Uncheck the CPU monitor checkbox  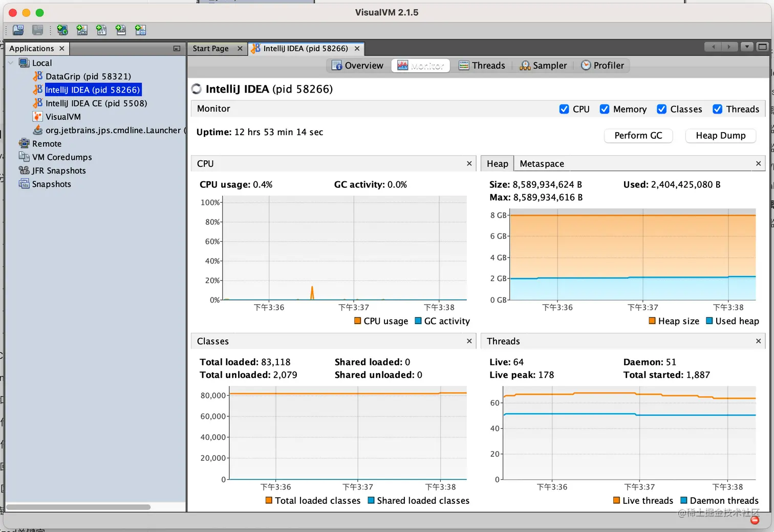pos(564,109)
